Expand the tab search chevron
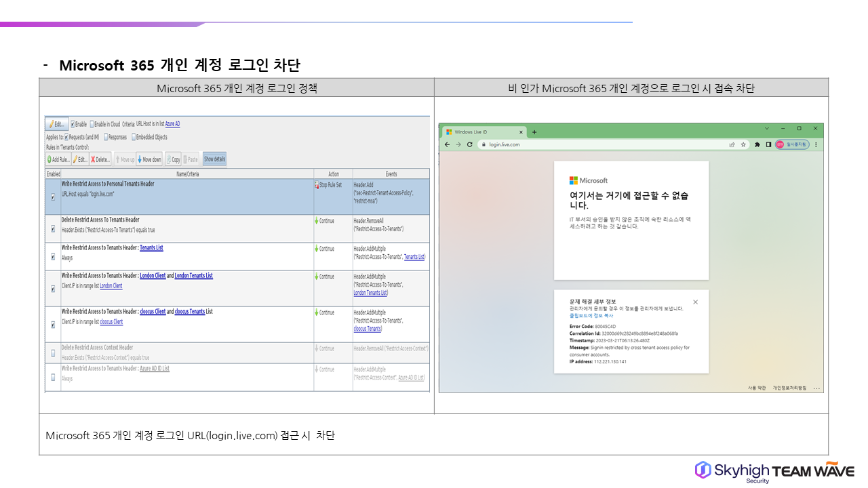 point(767,128)
